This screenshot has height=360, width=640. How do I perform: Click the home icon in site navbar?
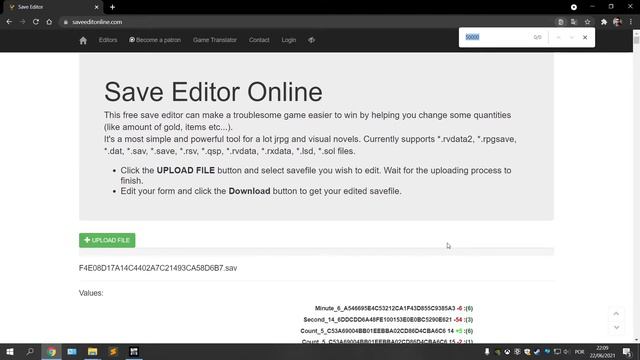[x=83, y=40]
